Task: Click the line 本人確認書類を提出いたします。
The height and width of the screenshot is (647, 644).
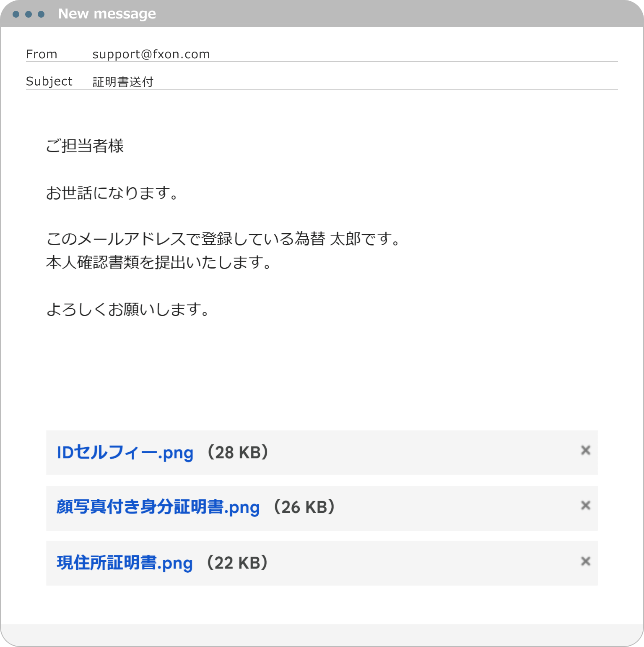Action: click(159, 262)
